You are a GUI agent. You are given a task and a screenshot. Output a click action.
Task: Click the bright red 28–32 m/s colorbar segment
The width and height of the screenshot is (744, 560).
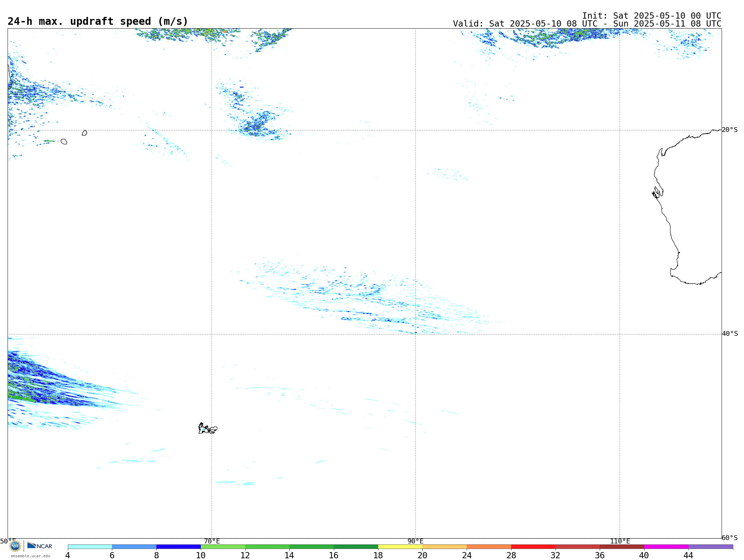coord(534,547)
